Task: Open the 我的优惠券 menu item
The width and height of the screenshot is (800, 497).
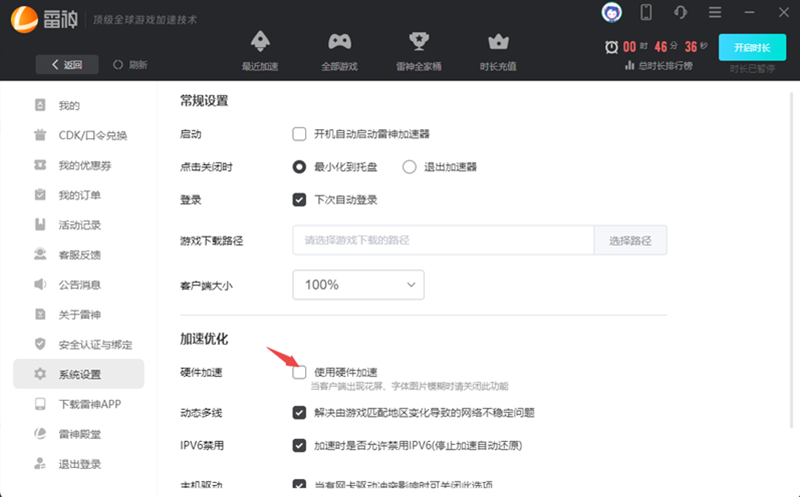Action: click(79, 165)
